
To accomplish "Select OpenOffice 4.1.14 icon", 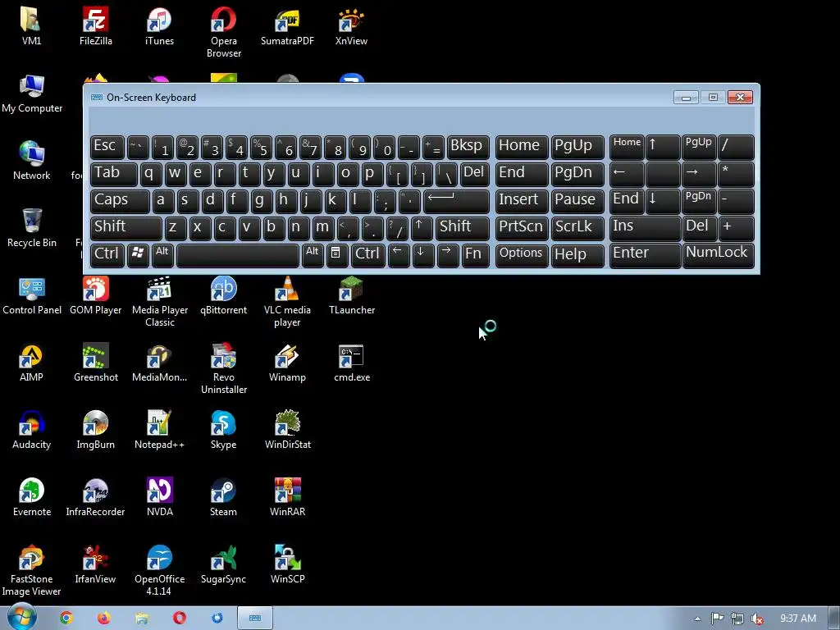I will (x=160, y=571).
